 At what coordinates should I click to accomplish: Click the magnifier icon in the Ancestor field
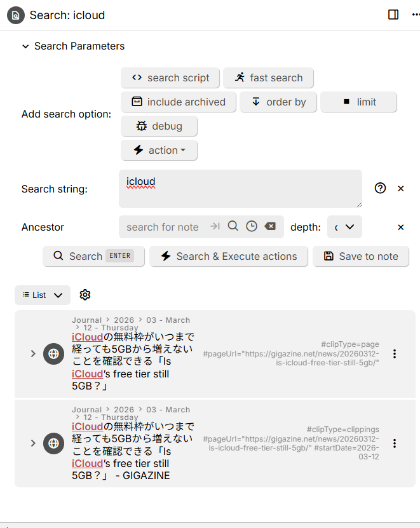point(233,226)
